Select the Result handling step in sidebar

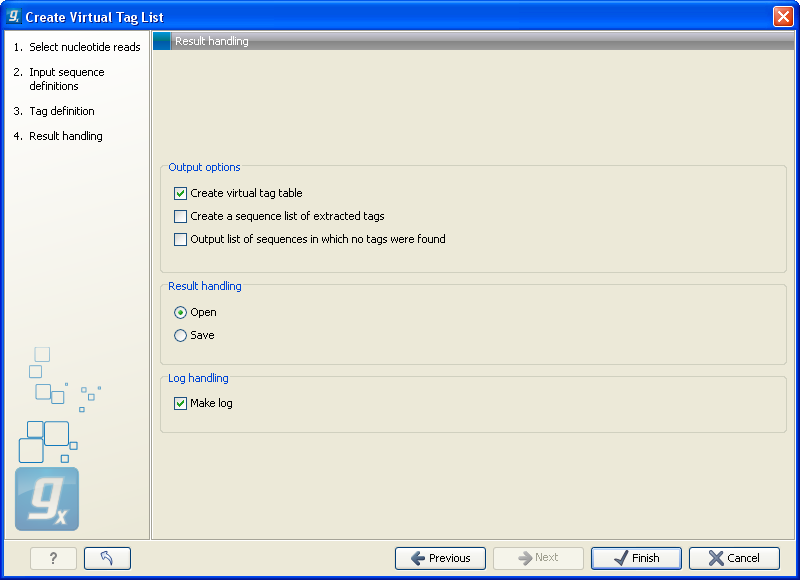(x=65, y=136)
